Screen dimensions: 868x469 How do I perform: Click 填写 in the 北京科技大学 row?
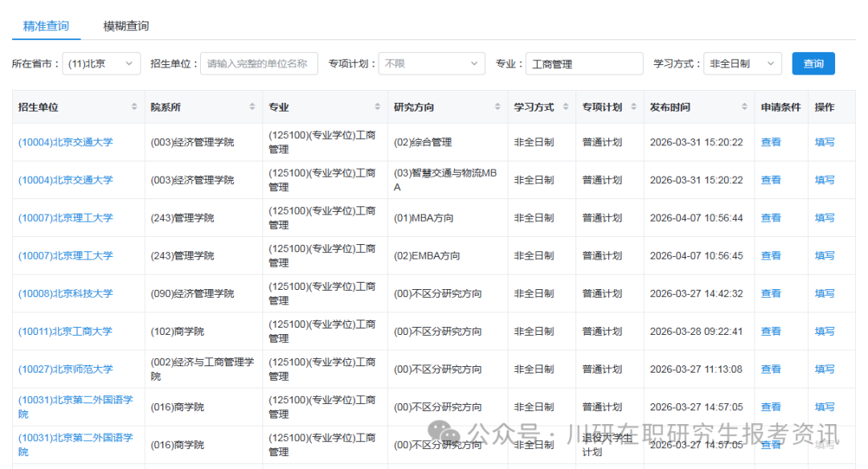coord(825,293)
